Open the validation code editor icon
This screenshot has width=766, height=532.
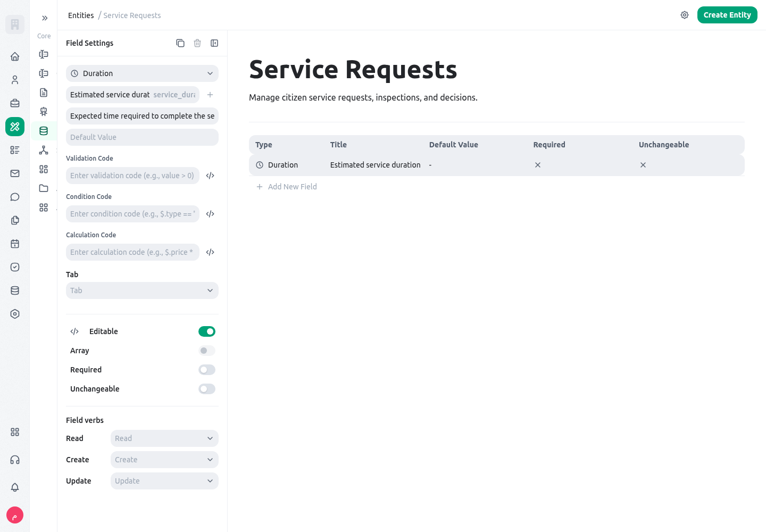click(210, 176)
